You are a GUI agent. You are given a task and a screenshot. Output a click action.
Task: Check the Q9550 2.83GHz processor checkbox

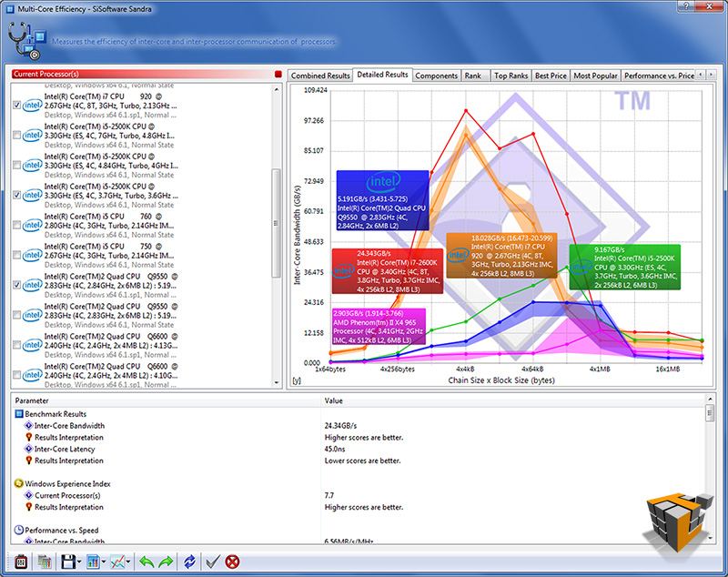point(16,315)
